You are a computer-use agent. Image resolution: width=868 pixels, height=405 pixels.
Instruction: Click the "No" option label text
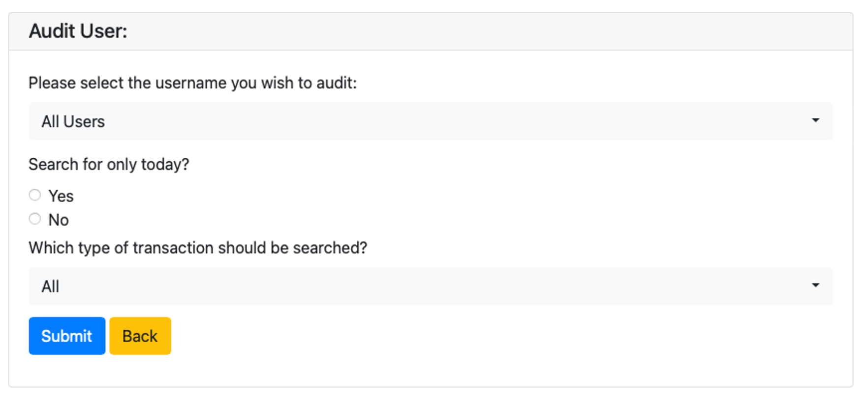(x=59, y=220)
